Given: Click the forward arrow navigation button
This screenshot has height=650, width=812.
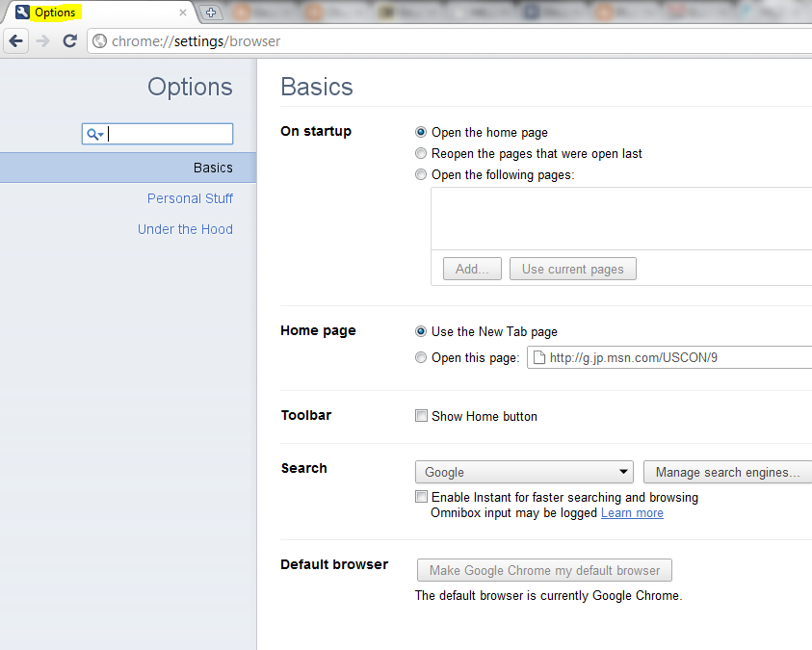Looking at the screenshot, I should [x=42, y=40].
